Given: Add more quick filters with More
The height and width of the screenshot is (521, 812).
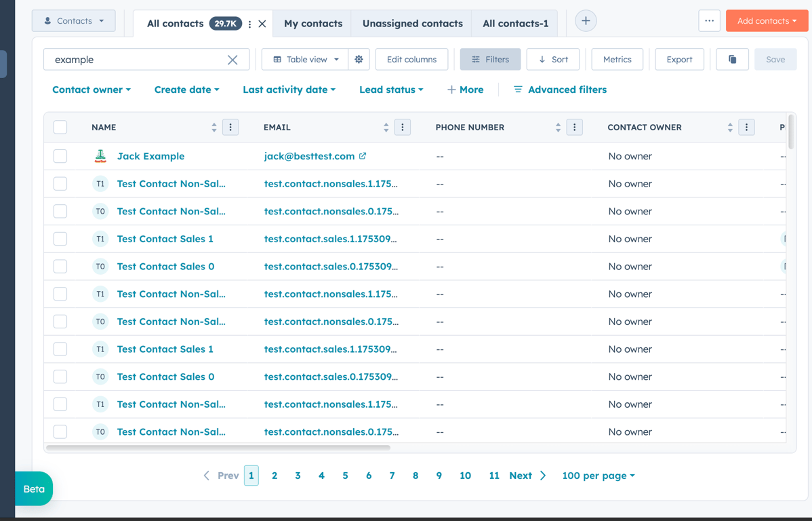Looking at the screenshot, I should [465, 90].
